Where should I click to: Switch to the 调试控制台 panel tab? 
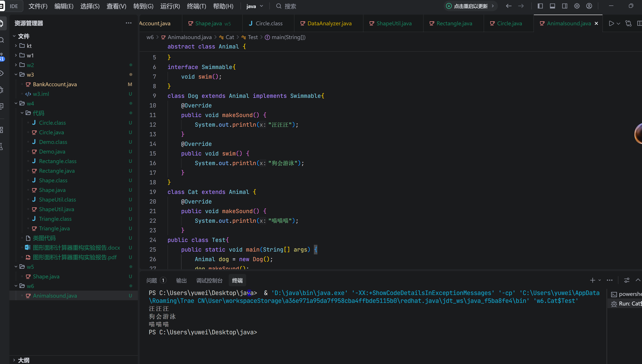tap(209, 281)
